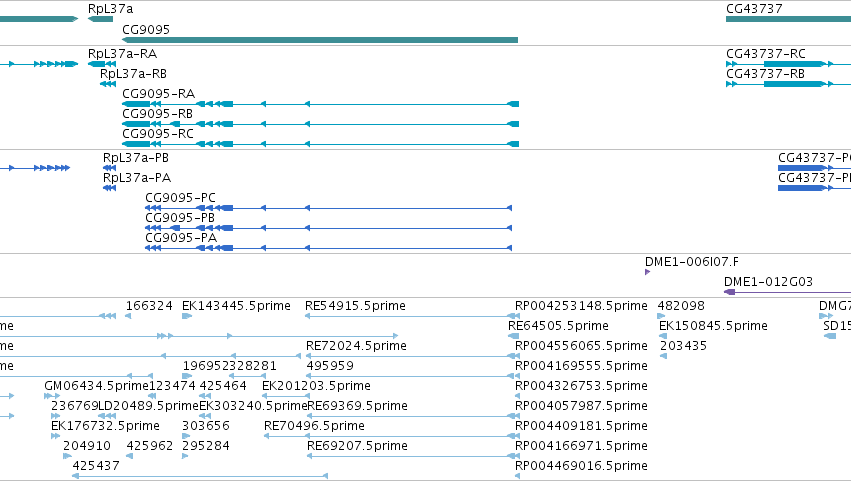Select the RP004166971.5prime label
The width and height of the screenshot is (851, 481).
581,446
